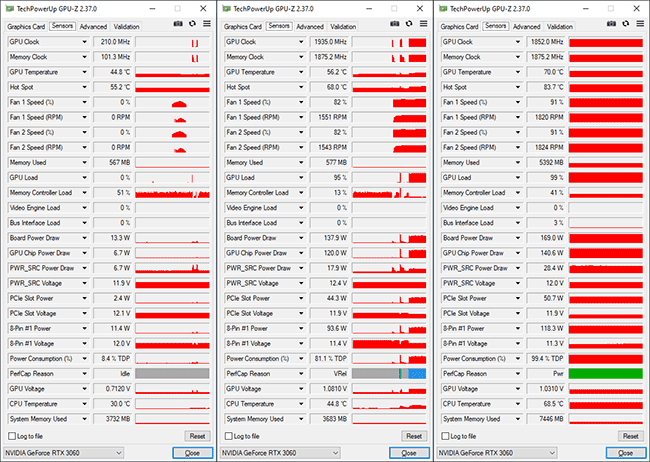Click the screenshot camera icon in leftmost GPU-Z window
650x462 pixels.
click(176, 26)
